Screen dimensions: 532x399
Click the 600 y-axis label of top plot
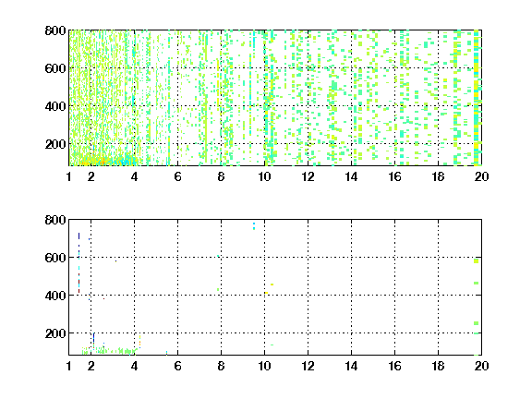click(x=55, y=68)
